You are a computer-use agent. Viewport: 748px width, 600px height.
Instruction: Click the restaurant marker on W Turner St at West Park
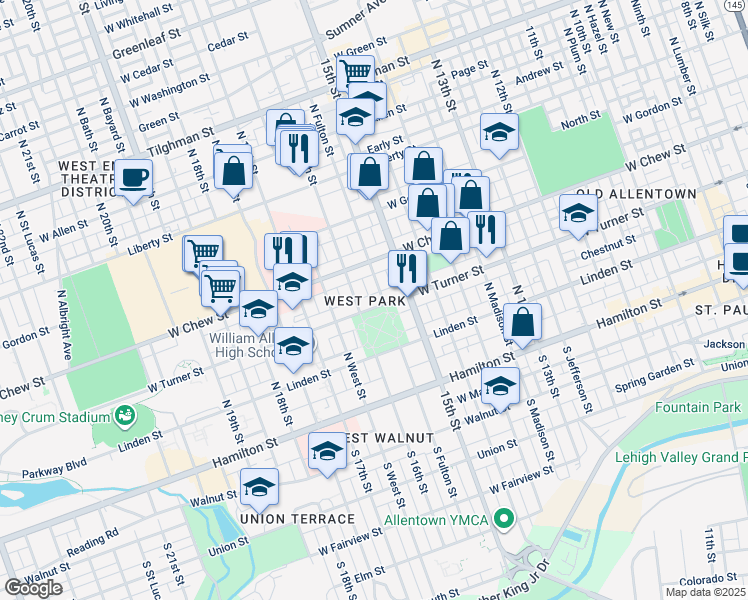tap(407, 267)
